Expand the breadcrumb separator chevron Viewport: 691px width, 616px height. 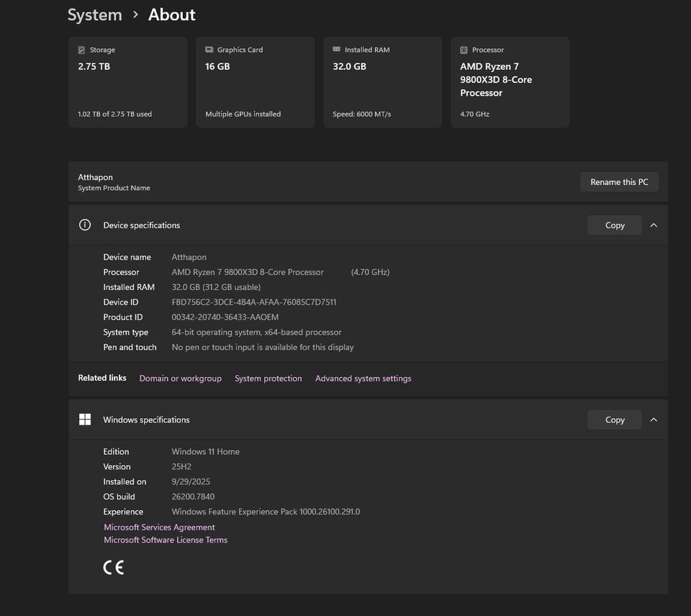135,15
